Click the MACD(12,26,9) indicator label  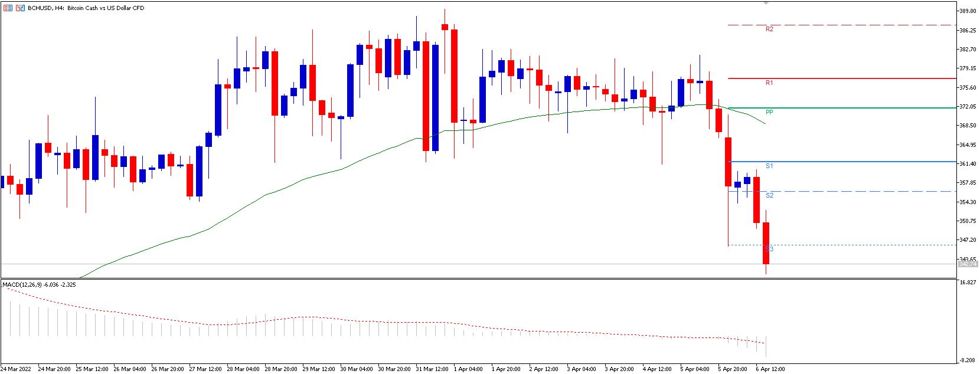pos(39,285)
